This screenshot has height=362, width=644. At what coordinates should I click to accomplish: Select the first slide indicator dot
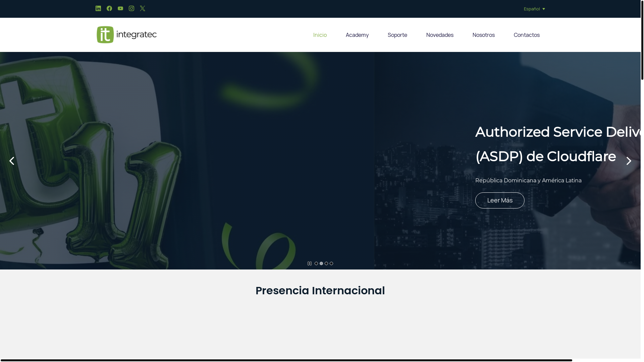[316, 263]
